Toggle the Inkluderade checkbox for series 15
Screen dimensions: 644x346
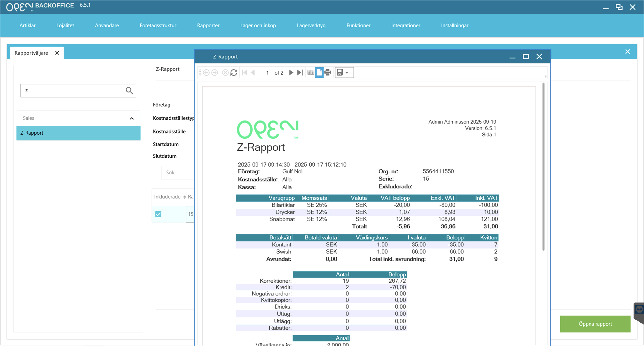pos(158,214)
